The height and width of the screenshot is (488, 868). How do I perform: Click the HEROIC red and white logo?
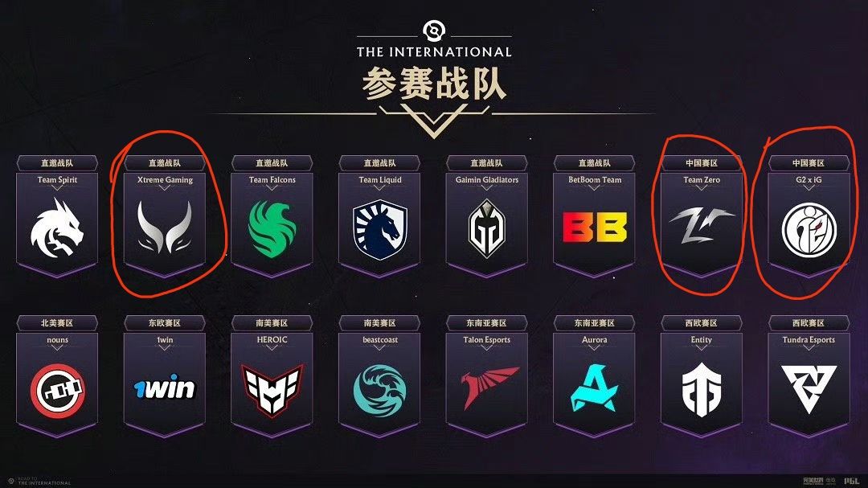pos(272,389)
